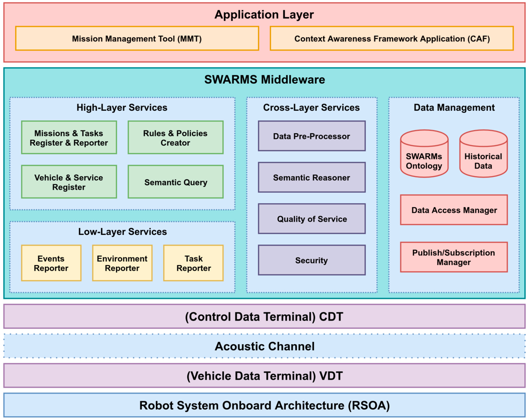Click the Robot System Onboard Architecture bar
Viewport: 528px width, 420px height.
264,405
